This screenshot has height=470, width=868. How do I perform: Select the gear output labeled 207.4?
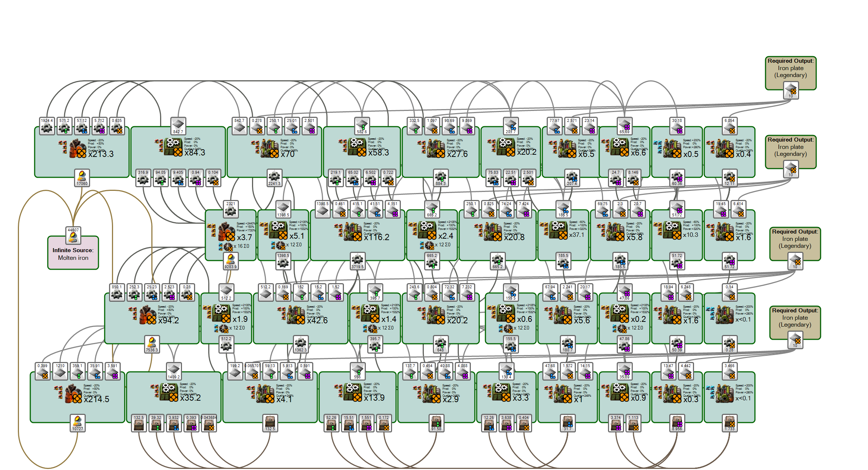click(572, 178)
